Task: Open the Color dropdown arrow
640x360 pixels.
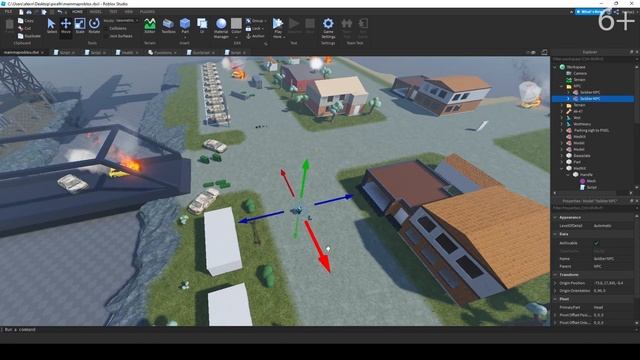Action: [236, 37]
